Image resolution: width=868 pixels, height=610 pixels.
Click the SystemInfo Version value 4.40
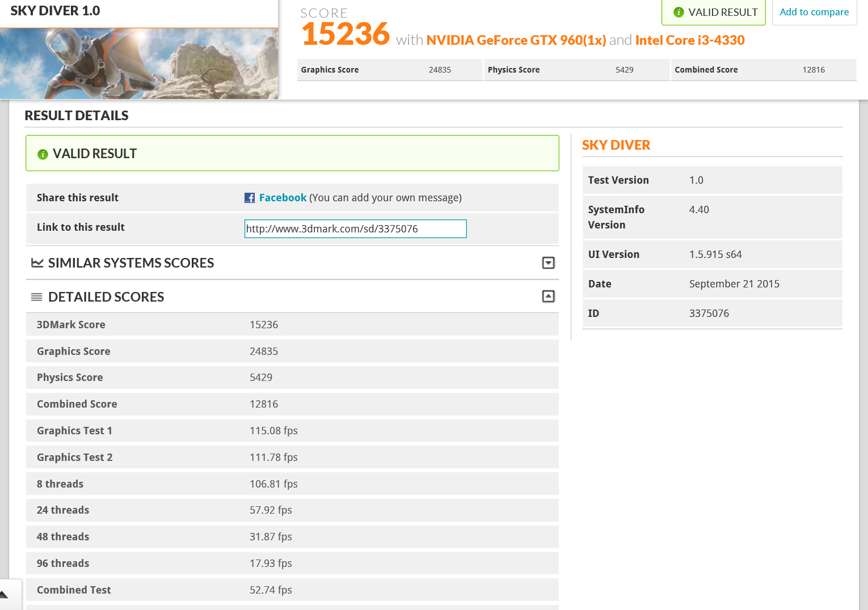pos(699,210)
